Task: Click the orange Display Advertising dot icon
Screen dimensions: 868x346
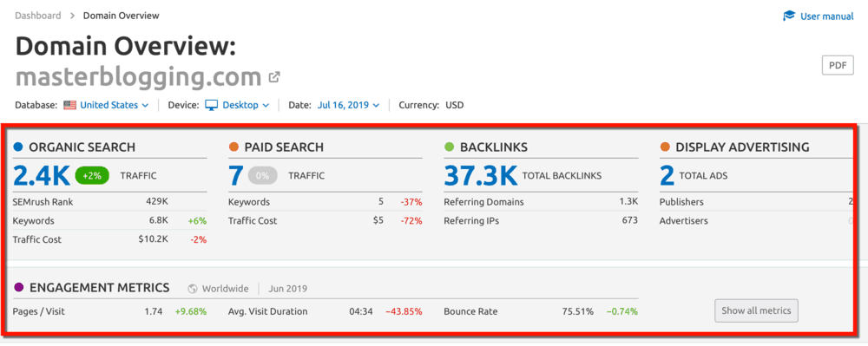Action: click(x=666, y=147)
